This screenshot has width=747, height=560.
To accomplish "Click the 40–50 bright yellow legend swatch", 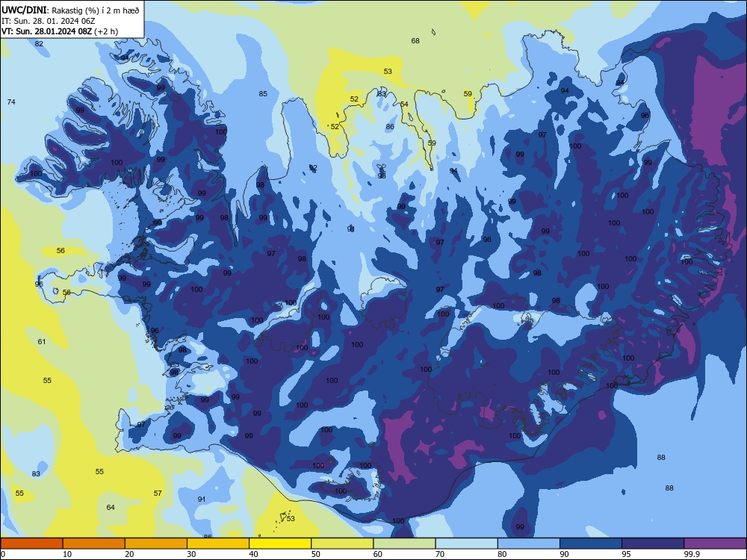I will [280, 544].
